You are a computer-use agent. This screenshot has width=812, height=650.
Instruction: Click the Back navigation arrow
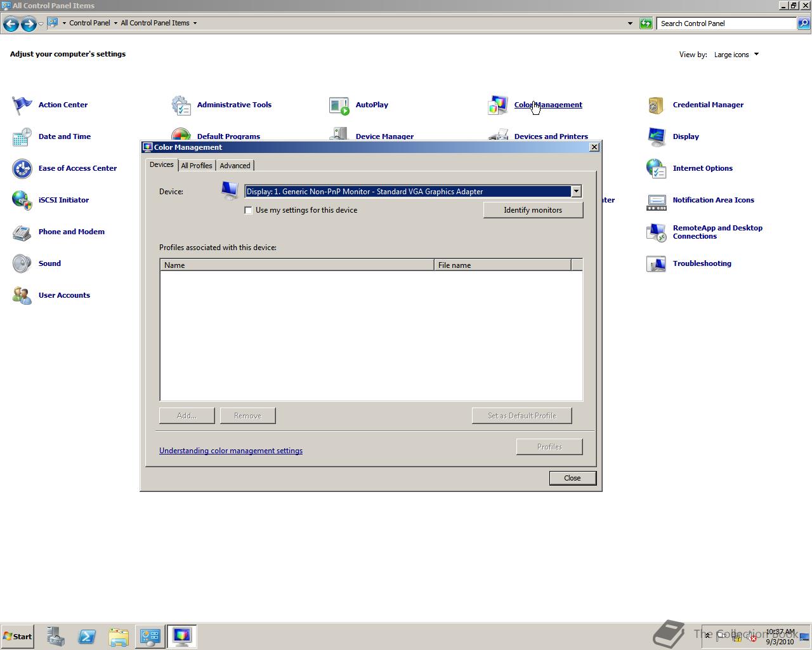pos(11,23)
